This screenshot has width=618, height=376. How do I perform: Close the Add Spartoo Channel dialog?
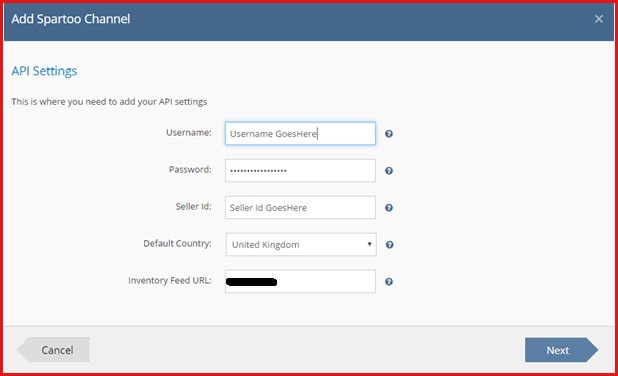599,19
